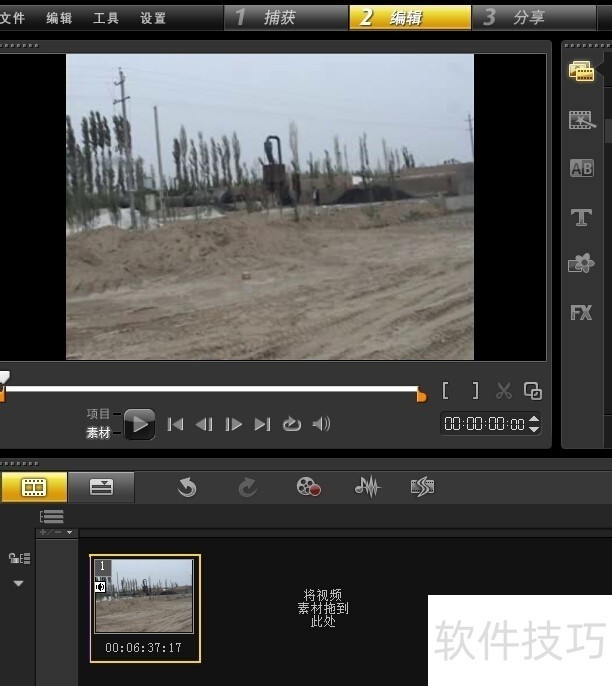Toggle the ripple editing lock icon

pos(19,558)
